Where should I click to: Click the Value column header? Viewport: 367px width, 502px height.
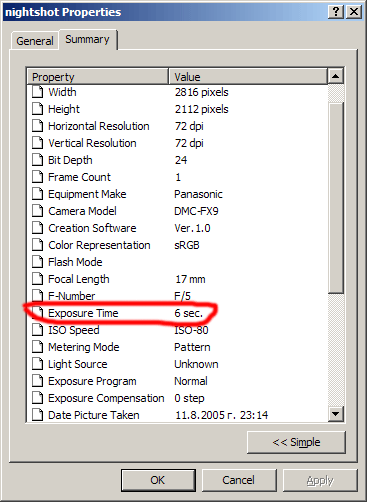coord(248,76)
